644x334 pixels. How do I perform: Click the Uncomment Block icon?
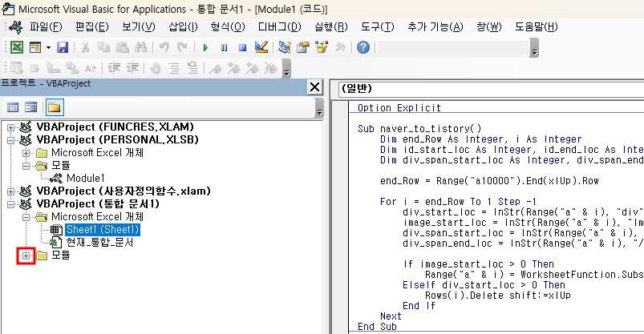(192, 68)
